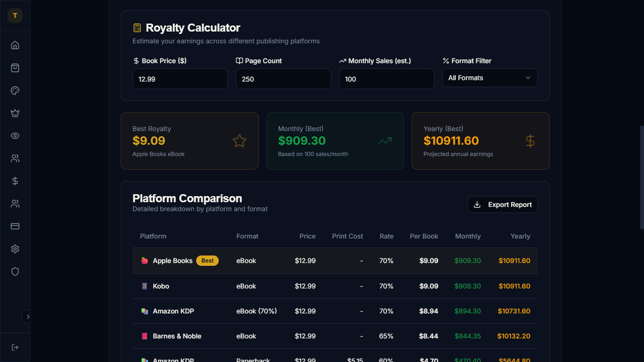Click the dollar sign sidebar icon

pos(15,181)
